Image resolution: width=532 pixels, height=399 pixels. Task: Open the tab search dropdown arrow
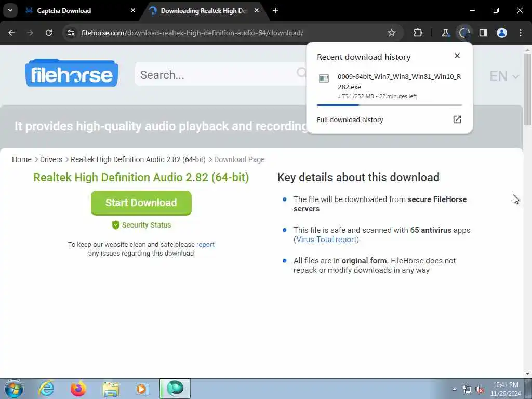pos(10,10)
